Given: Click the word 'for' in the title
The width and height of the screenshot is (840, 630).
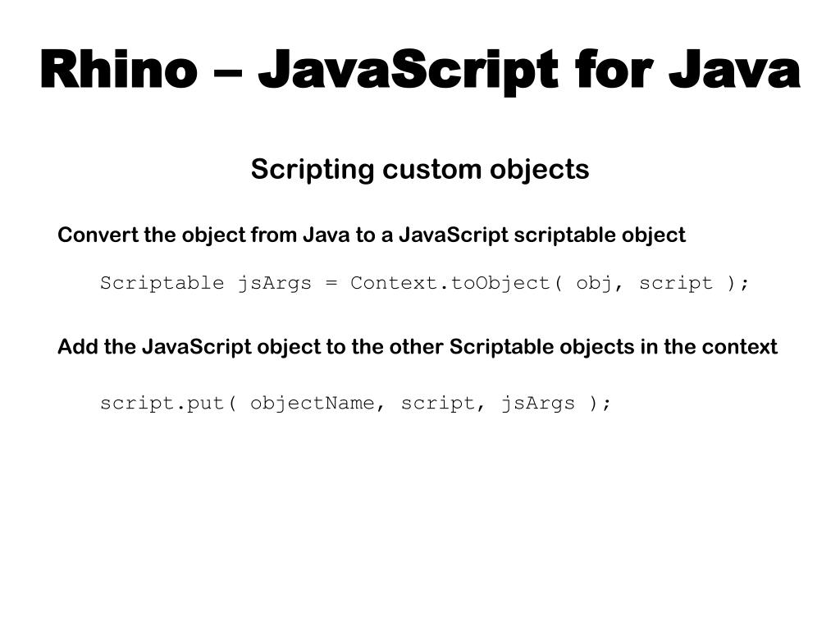Looking at the screenshot, I should [x=614, y=69].
